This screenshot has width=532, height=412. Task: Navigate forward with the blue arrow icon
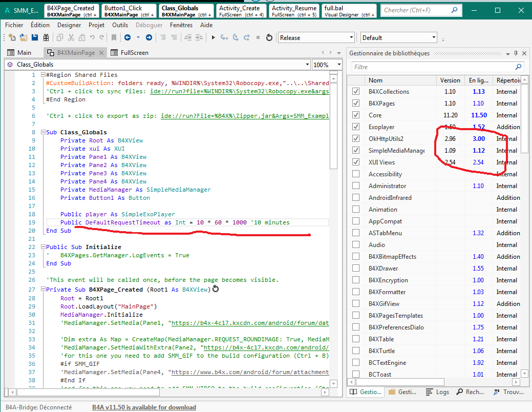tap(148, 37)
